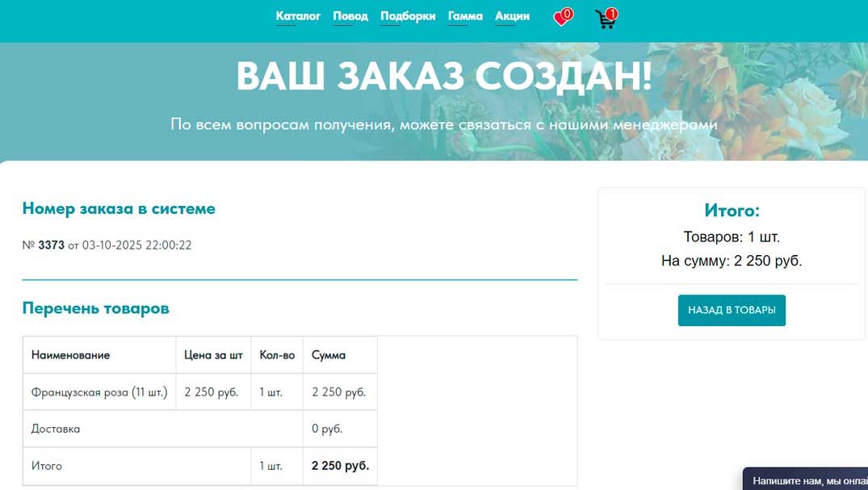The width and height of the screenshot is (868, 490).
Task: Open the Гамма navigation link
Action: point(465,16)
